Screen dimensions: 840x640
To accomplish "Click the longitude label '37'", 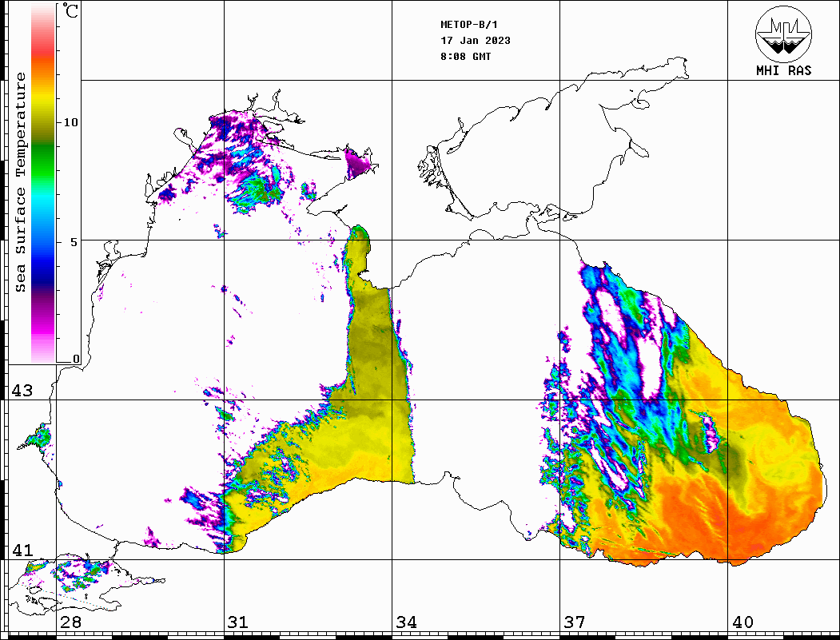I will (575, 622).
